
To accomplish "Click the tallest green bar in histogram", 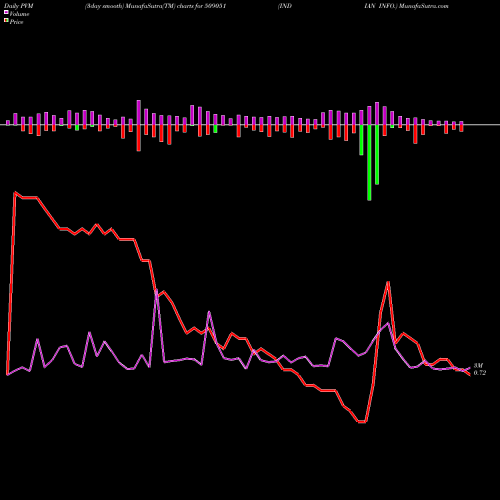I will point(369,162).
